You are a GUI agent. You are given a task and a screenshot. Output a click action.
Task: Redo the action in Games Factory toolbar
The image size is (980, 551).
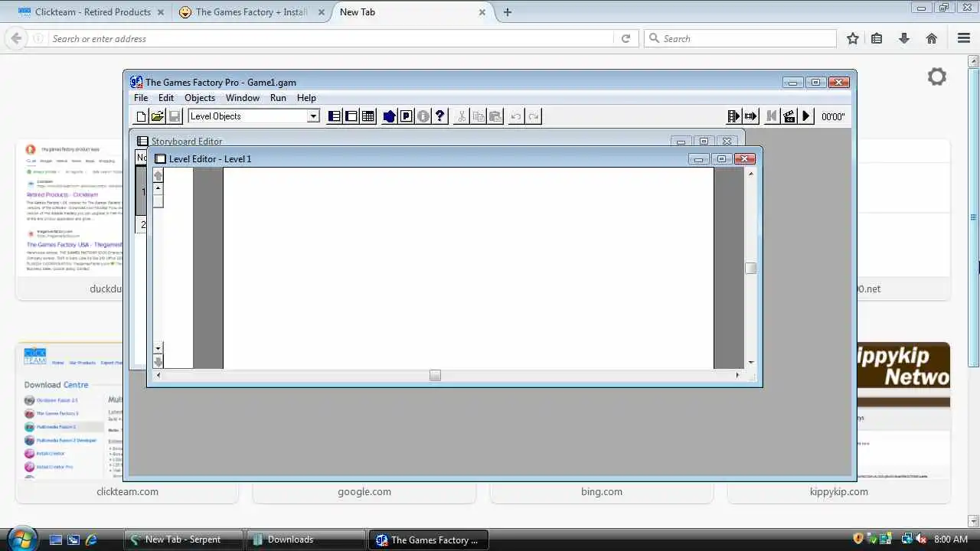[x=534, y=116]
